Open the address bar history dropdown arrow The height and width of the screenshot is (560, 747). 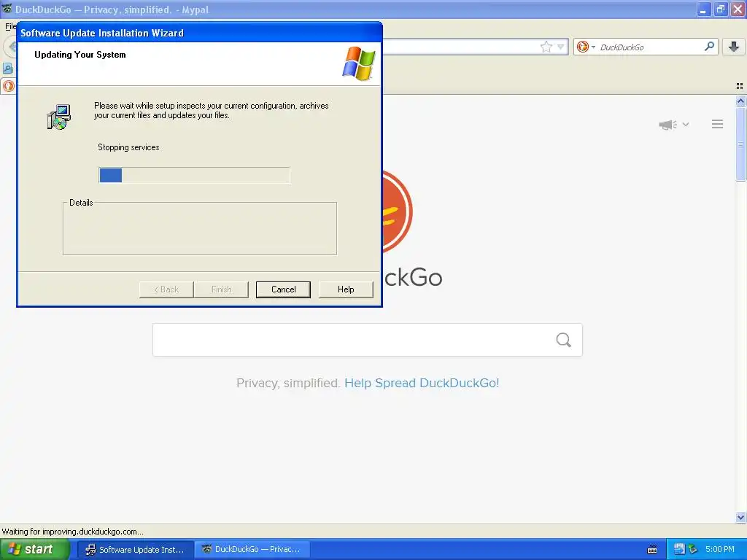point(561,47)
